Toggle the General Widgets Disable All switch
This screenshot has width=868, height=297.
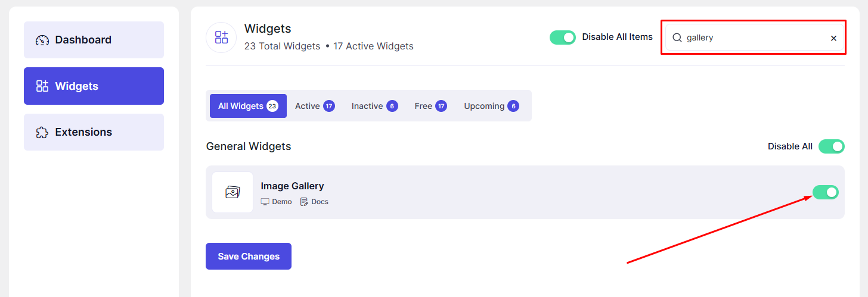click(831, 146)
